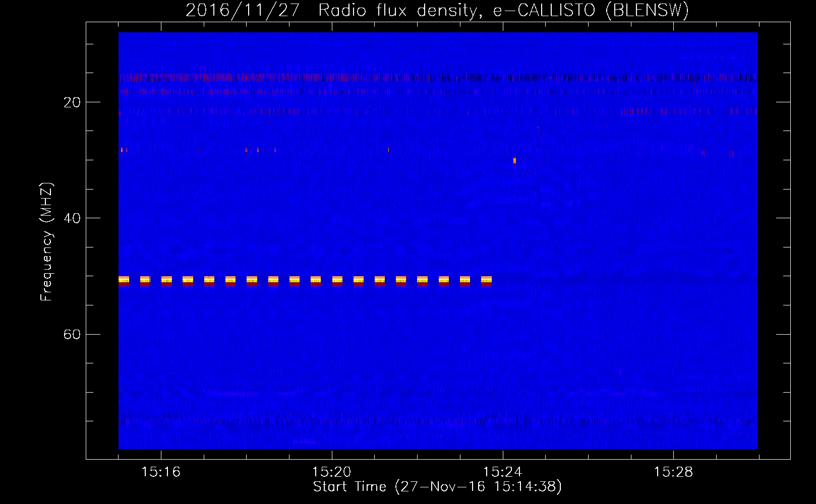This screenshot has height=504, width=816.
Task: Click the 40 frequency tick label
Action: [x=72, y=218]
